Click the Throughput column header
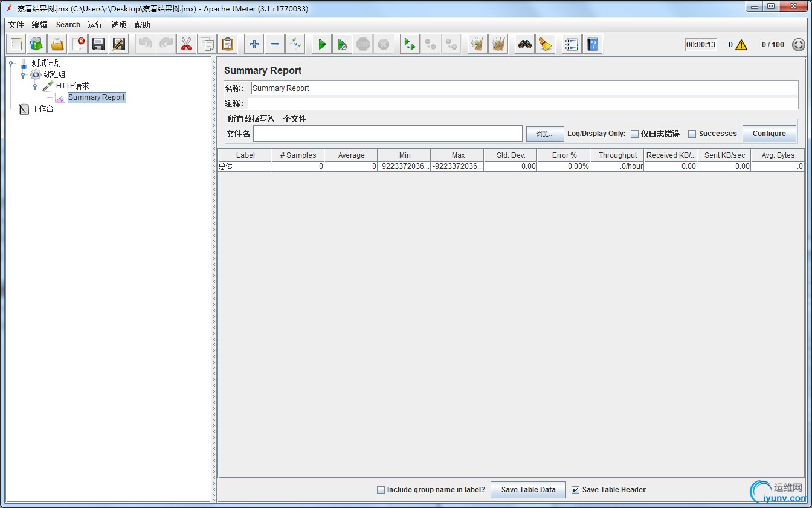The width and height of the screenshot is (812, 508). coord(617,155)
